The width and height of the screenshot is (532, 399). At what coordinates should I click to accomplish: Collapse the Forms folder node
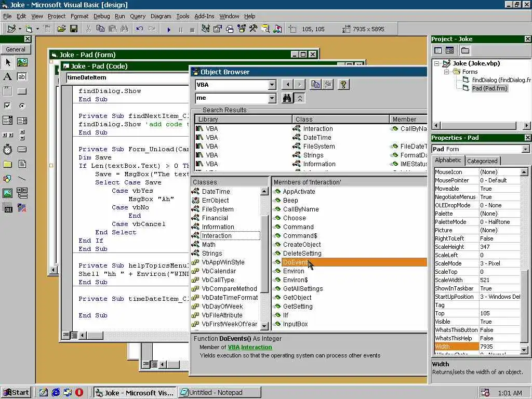click(x=447, y=72)
